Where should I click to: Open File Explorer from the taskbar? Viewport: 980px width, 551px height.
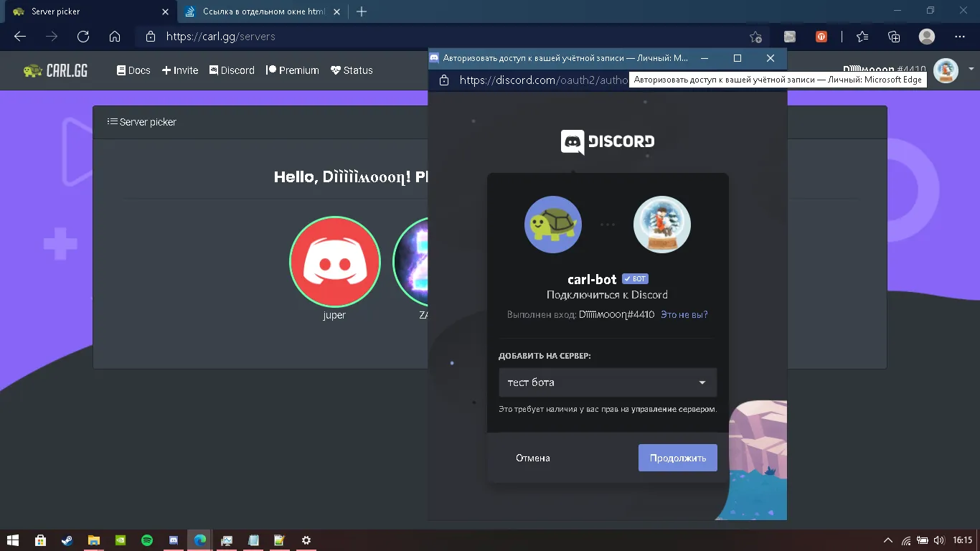coord(93,540)
